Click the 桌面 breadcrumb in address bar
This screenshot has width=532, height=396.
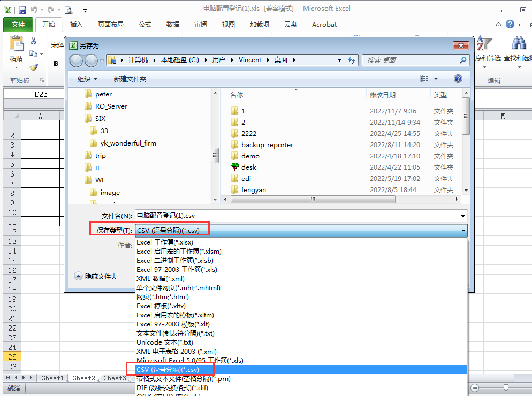point(281,60)
